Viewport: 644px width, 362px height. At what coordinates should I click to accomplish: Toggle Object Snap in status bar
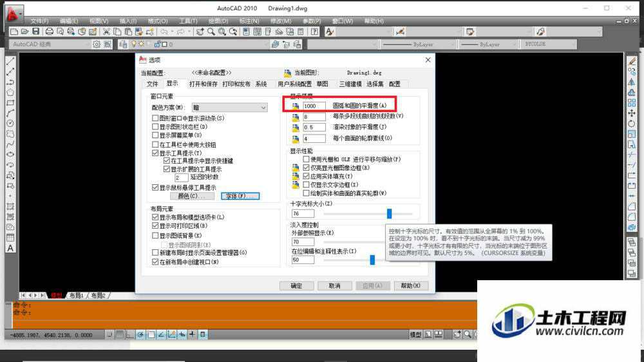(x=151, y=334)
